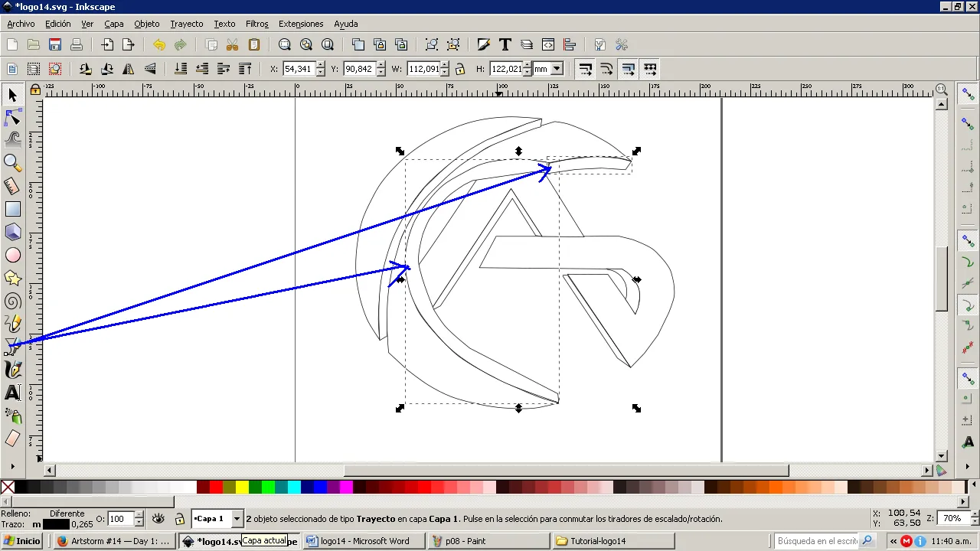
Task: Open the Capa 1 layer dropdown
Action: pos(237,519)
